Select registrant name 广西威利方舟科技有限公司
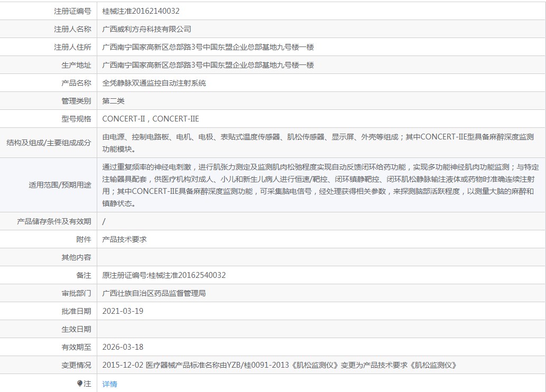 point(146,29)
